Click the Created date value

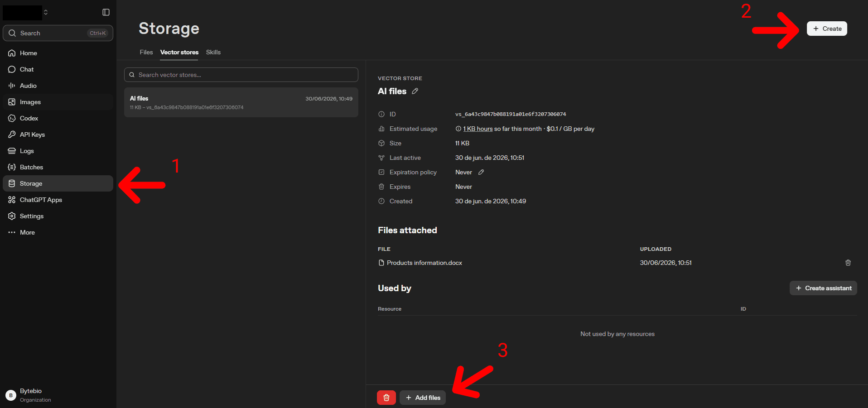tap(491, 201)
